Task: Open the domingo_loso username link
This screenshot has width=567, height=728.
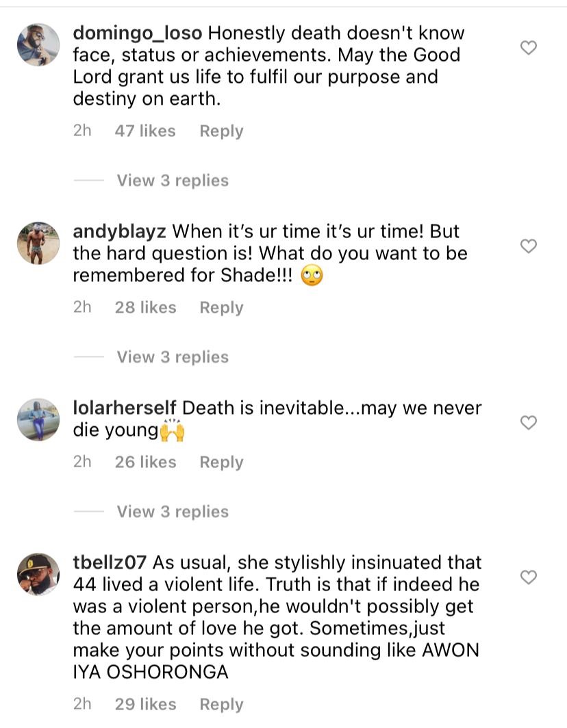Action: tap(138, 33)
